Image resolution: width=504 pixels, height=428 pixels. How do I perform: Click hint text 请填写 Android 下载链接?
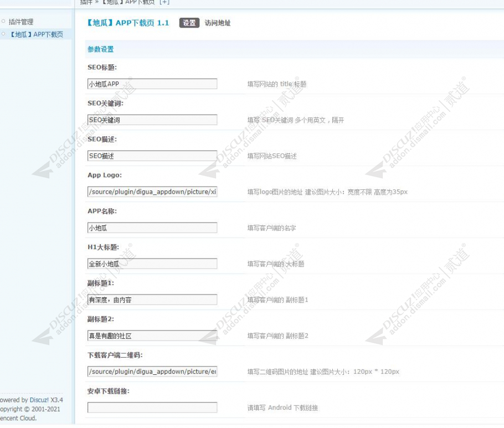pos(282,408)
